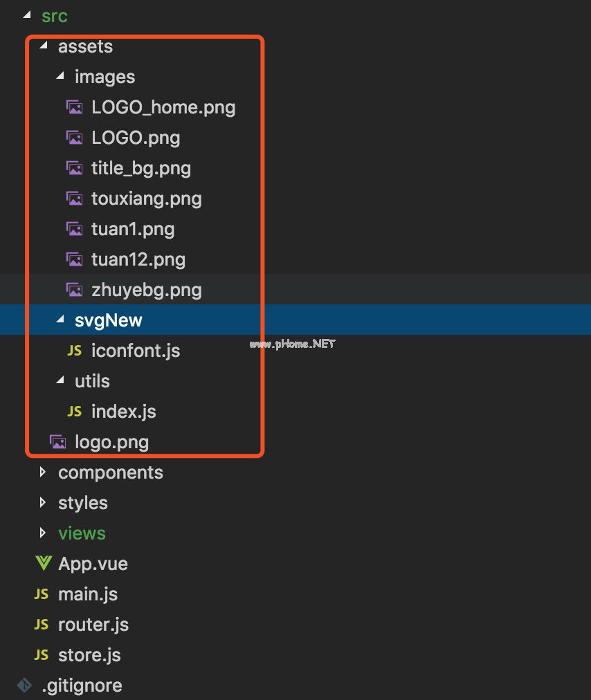Click the git icon beside .gitignore
This screenshot has height=700, width=591.
pos(24,685)
